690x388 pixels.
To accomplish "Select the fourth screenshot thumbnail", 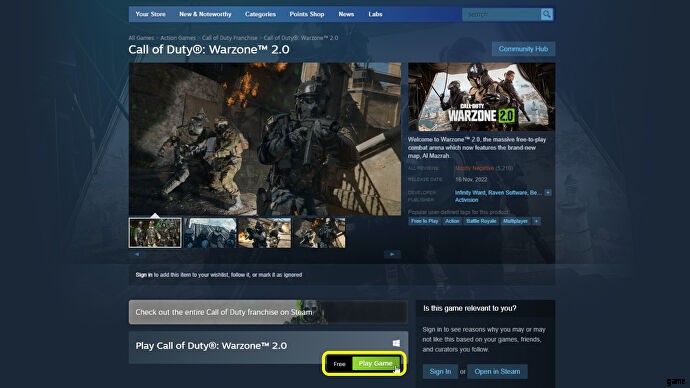I will point(319,233).
